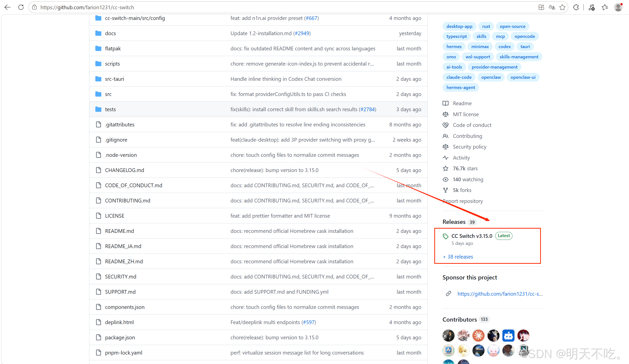Open the components.json file
Image resolution: width=629 pixels, height=364 pixels.
point(125,307)
